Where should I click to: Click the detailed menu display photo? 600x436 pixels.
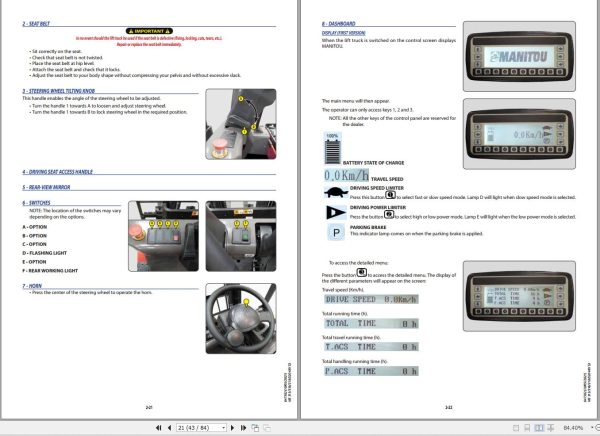pyautogui.click(x=519, y=296)
